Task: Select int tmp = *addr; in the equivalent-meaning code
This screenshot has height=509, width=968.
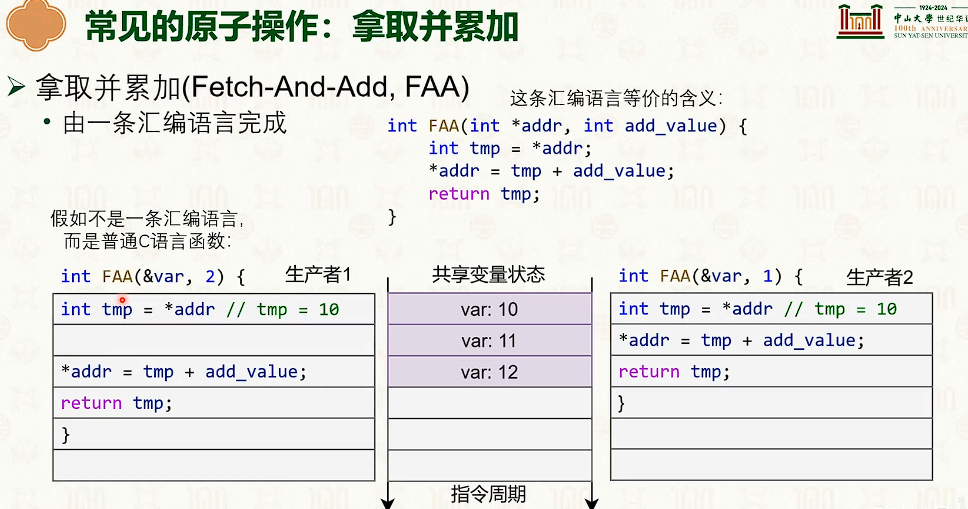Action: click(510, 148)
